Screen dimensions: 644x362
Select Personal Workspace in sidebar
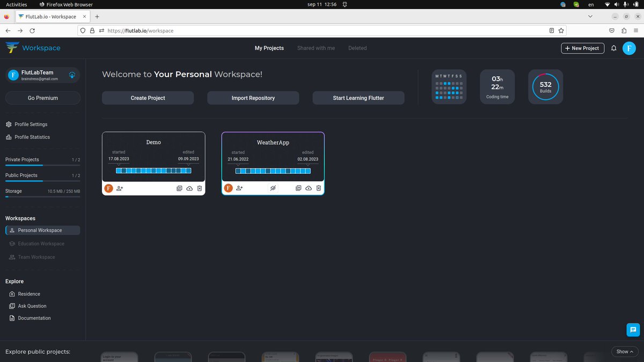pyautogui.click(x=43, y=230)
